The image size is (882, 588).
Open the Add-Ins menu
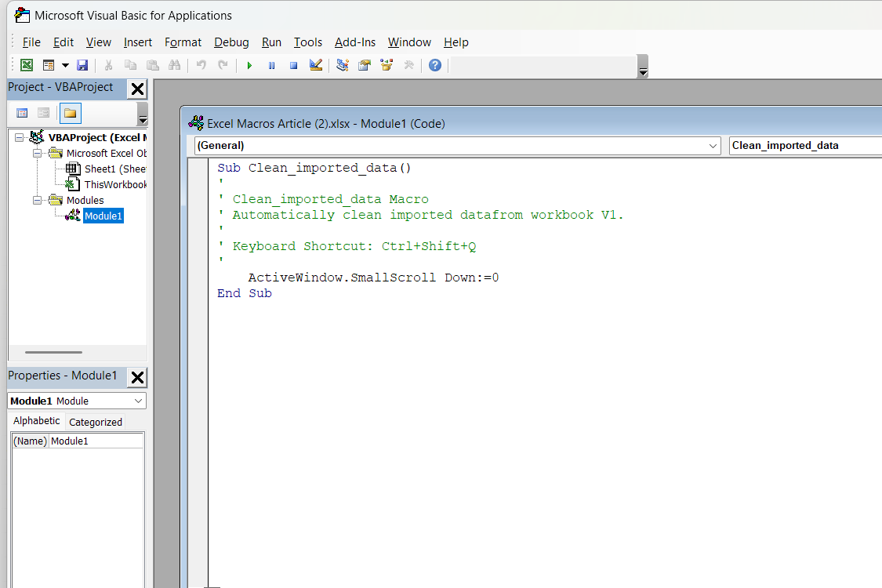tap(355, 42)
